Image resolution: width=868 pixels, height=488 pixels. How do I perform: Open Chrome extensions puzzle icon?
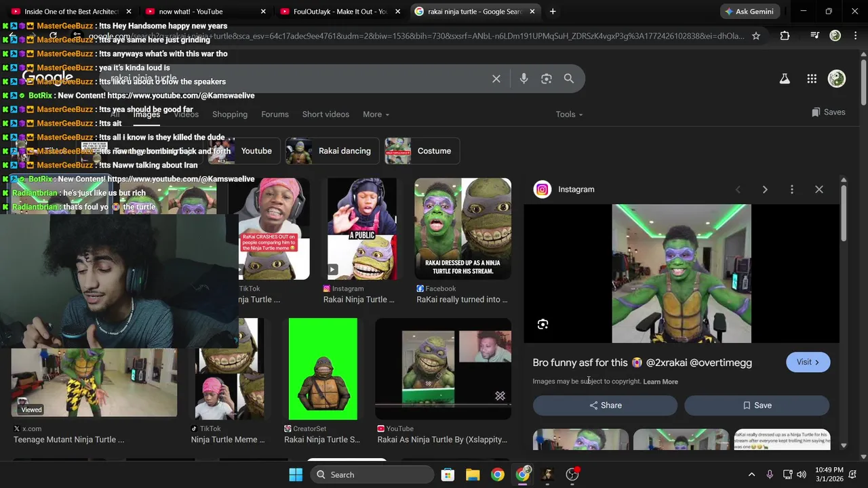785,36
